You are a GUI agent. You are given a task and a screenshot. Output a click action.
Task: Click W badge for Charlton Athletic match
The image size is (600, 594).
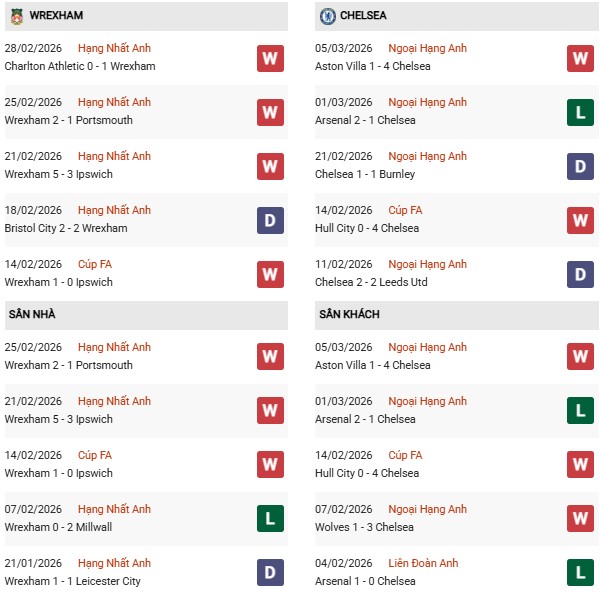(x=270, y=58)
